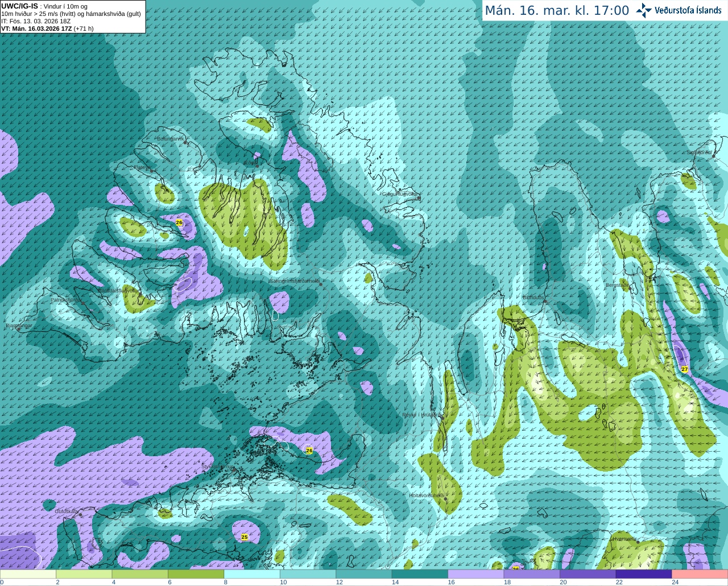Pick the 10–12 m/s turquoise legend swatch
The image size is (728, 586).
pyautogui.click(x=308, y=574)
